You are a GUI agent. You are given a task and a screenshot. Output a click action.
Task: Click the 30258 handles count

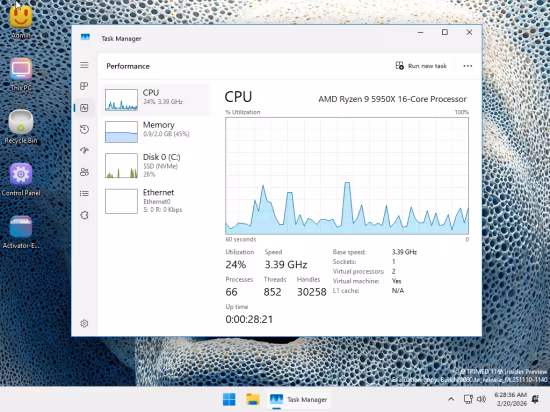pyautogui.click(x=311, y=292)
